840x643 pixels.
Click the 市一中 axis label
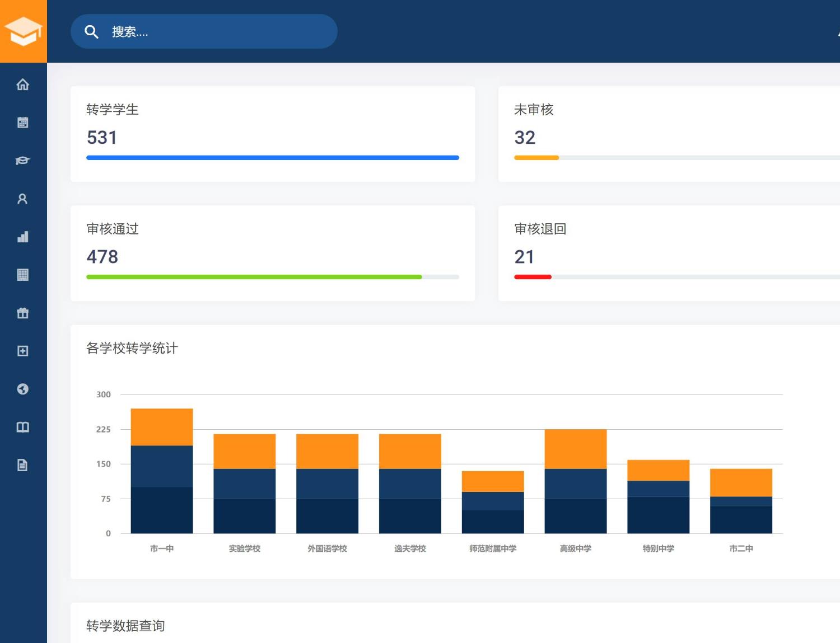click(162, 548)
